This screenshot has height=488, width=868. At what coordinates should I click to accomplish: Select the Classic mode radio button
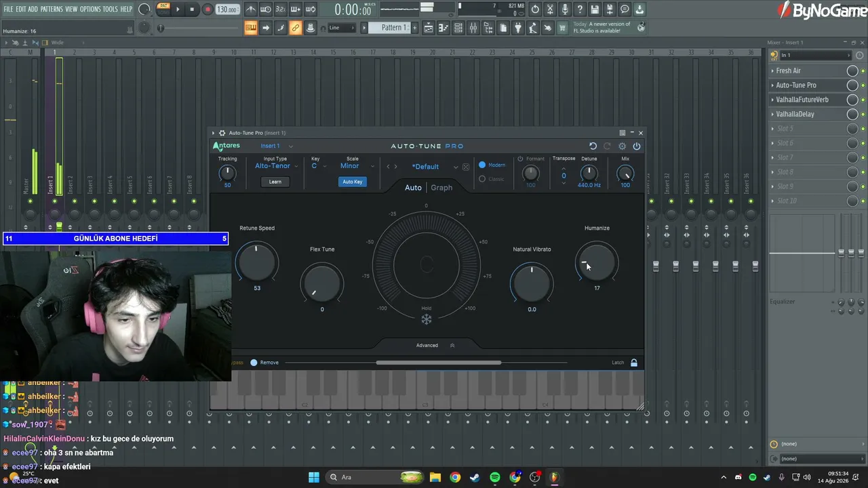click(x=482, y=179)
